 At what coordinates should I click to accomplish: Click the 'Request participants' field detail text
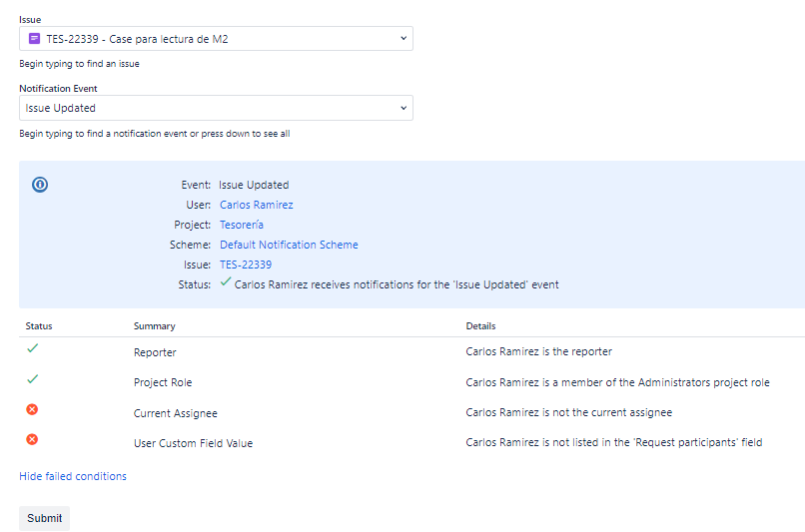[614, 442]
